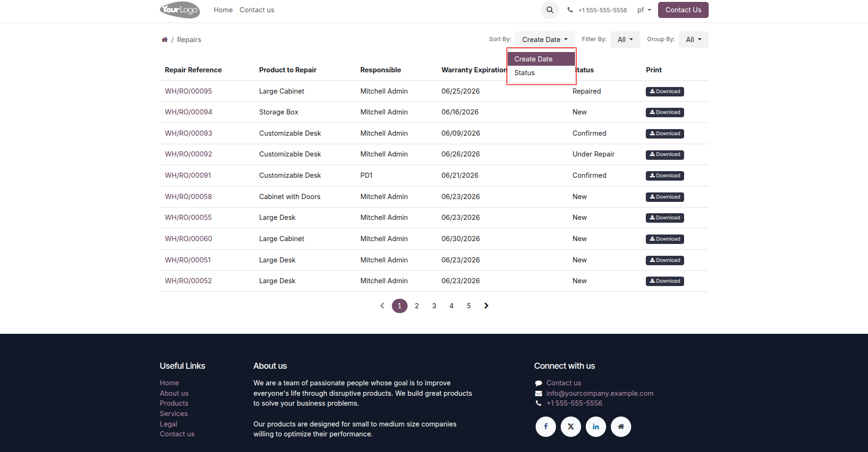Open Contact us under Connect with us
Image resolution: width=868 pixels, height=452 pixels.
coord(564,383)
